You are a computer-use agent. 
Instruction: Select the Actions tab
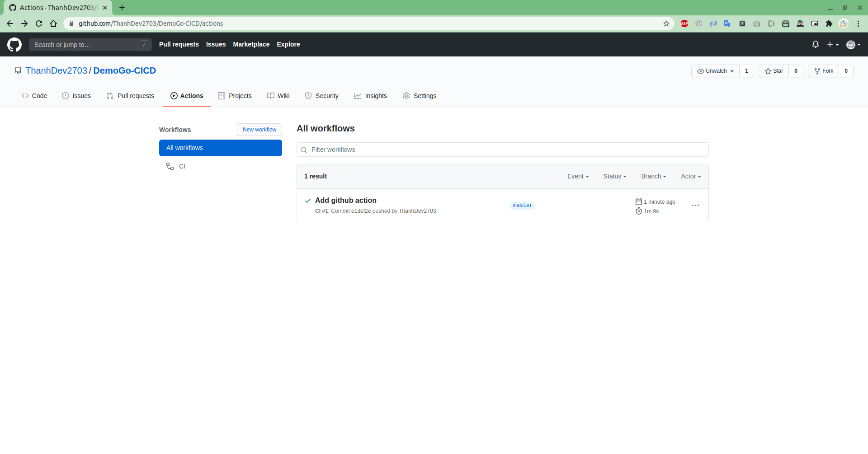[187, 96]
